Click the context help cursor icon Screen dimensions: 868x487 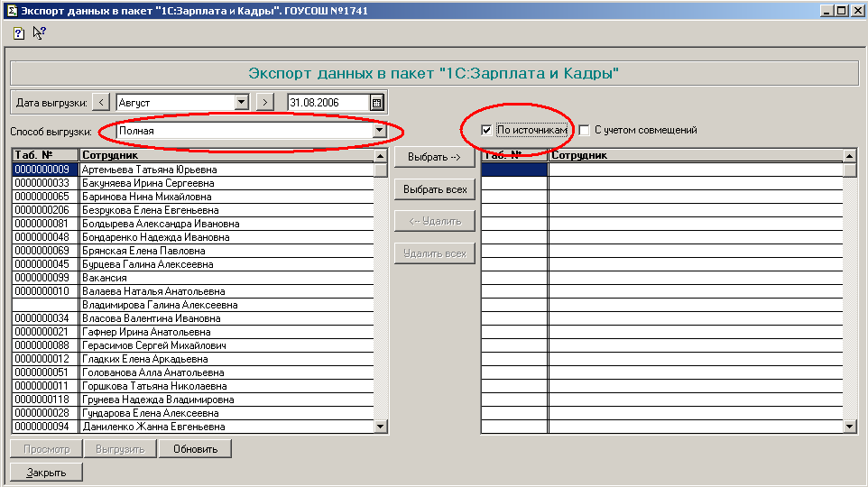tap(39, 33)
